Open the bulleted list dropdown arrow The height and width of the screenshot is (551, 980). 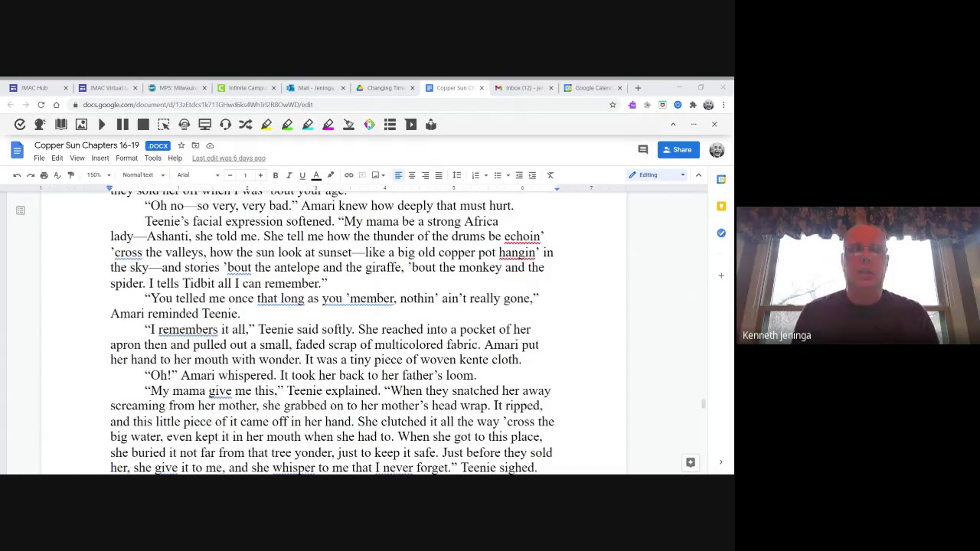tap(508, 175)
